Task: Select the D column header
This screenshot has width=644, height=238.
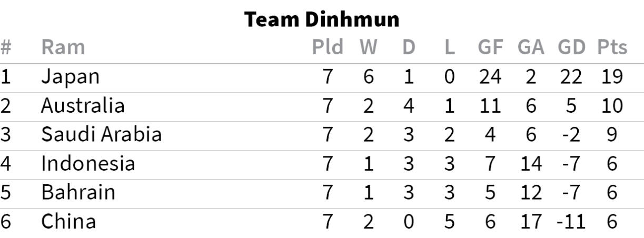Action: coord(409,47)
